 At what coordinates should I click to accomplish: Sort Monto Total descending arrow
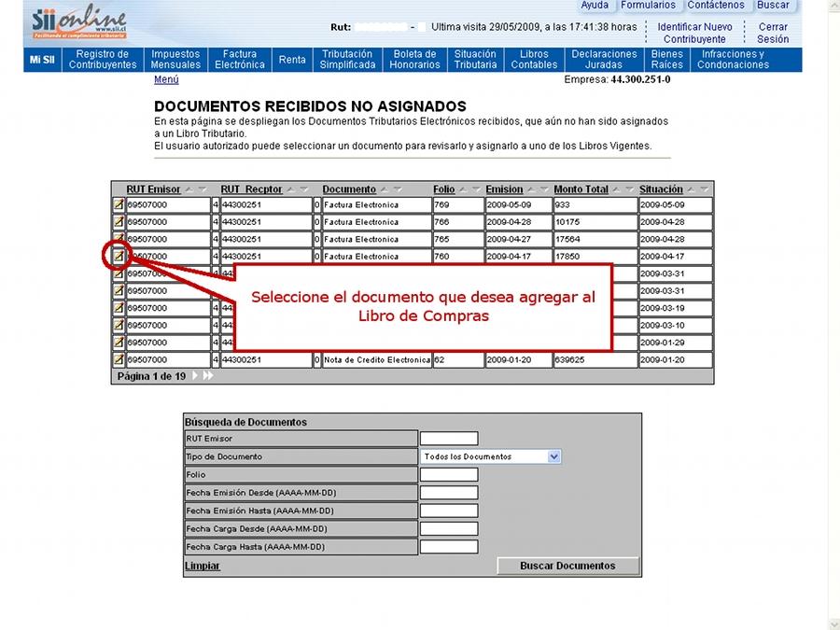[629, 189]
